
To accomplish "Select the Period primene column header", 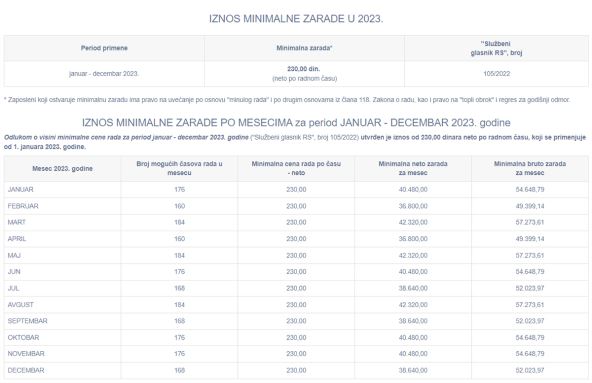I will (104, 48).
